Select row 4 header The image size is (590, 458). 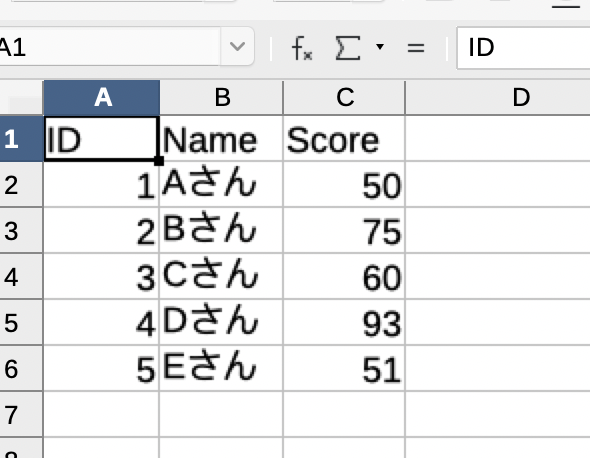tap(21, 277)
